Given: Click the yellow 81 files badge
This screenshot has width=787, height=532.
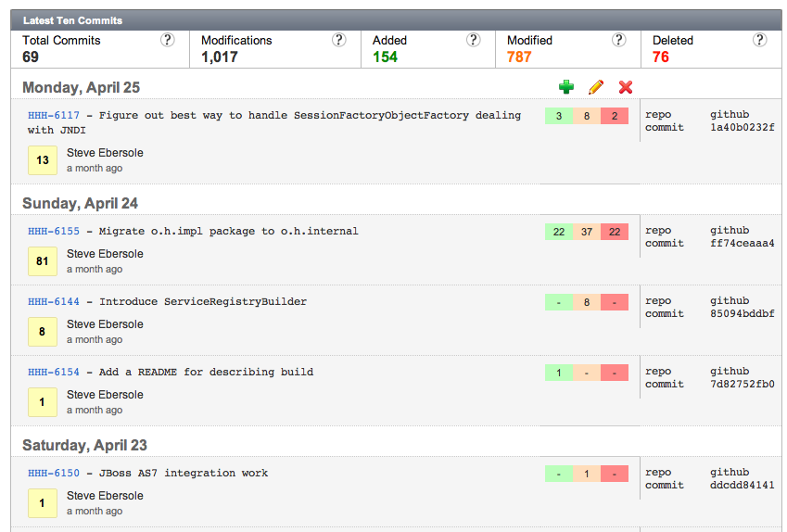Looking at the screenshot, I should coord(42,261).
